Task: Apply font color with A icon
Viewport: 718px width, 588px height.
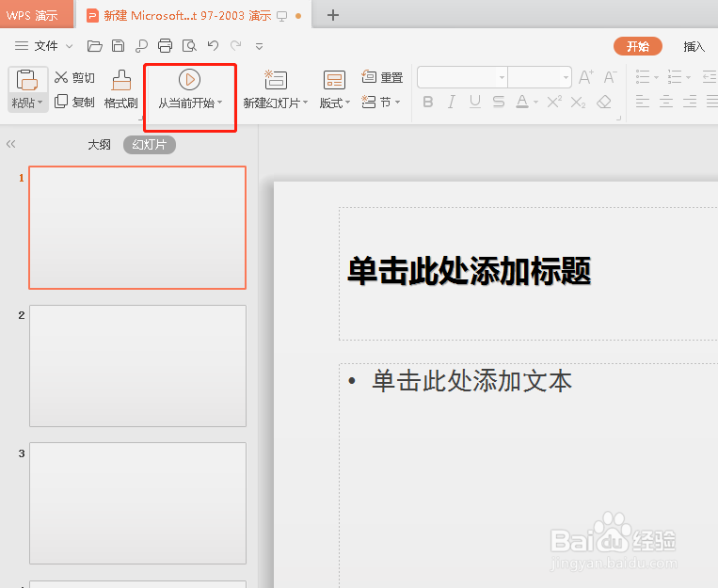Action: coord(522,102)
